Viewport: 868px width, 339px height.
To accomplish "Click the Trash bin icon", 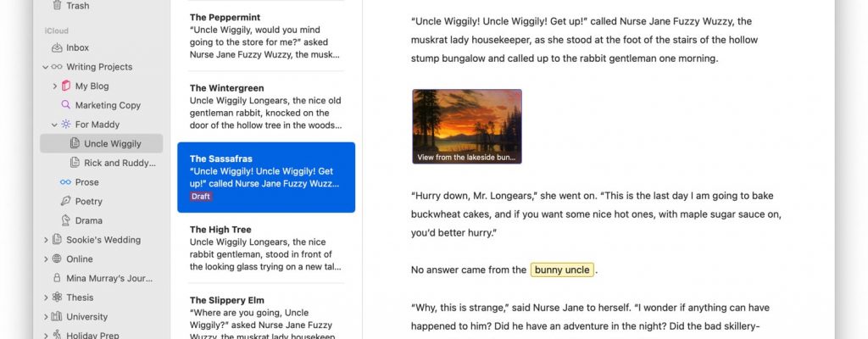I will 57,6.
